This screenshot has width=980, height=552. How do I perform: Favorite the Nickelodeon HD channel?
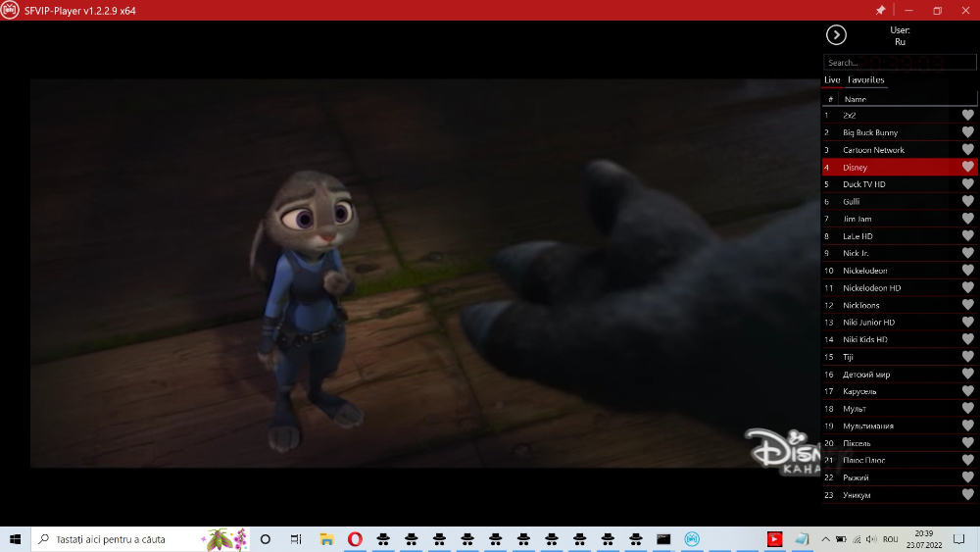pos(967,287)
